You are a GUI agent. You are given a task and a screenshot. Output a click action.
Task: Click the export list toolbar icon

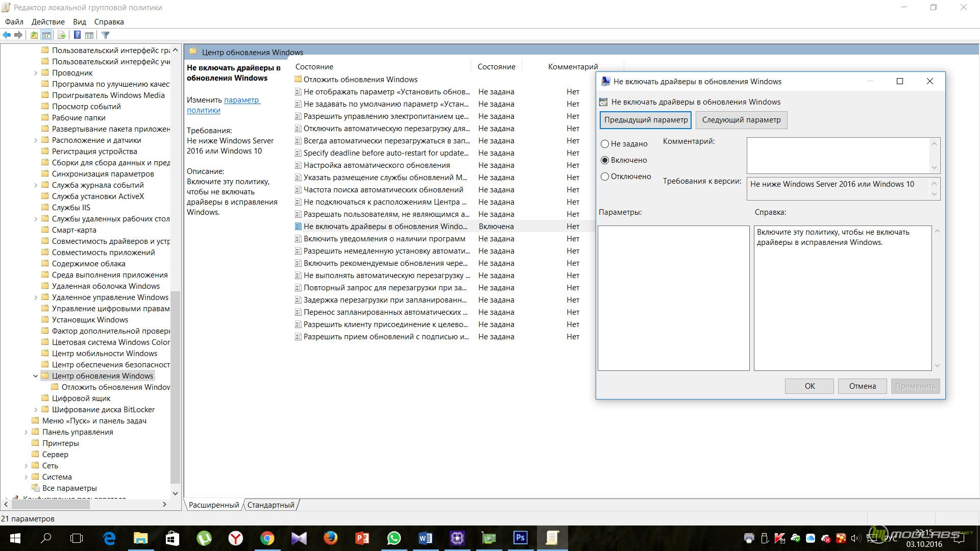tap(62, 35)
